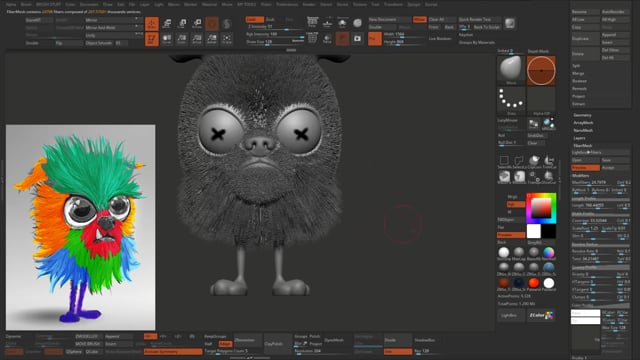Viewport: 640px width, 360px height.
Task: Select the MaskPen brush icon
Action: point(504,176)
